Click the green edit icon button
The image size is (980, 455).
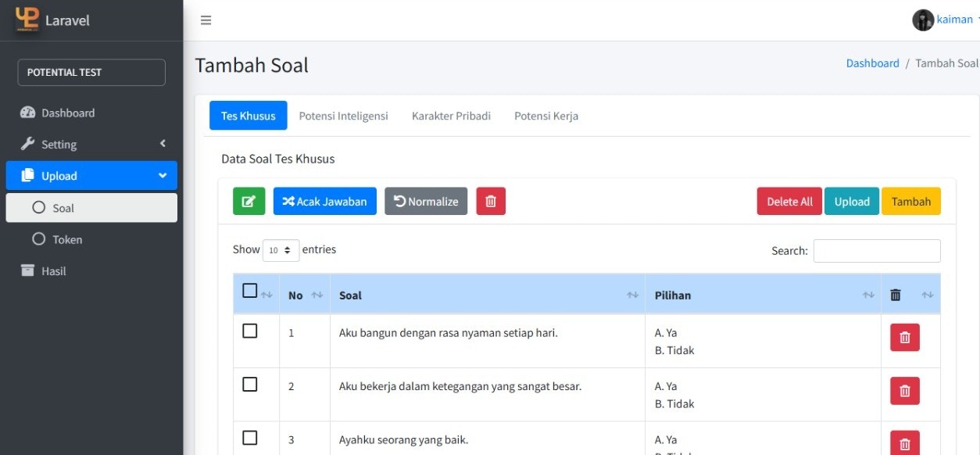point(249,201)
